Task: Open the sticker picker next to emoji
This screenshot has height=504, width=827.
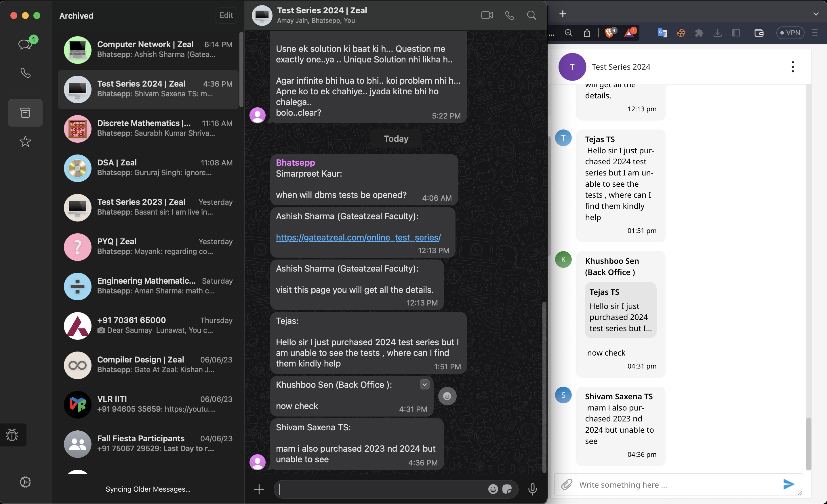Action: [507, 489]
